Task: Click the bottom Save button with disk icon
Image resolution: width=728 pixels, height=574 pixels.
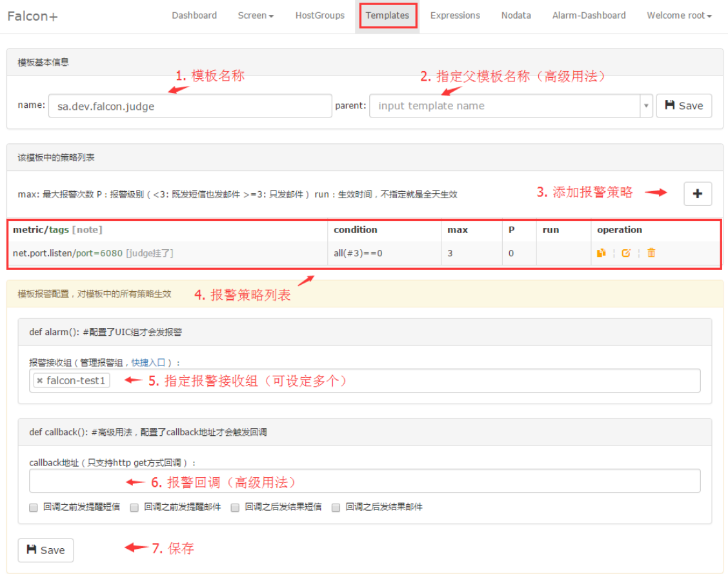Action: tap(45, 550)
